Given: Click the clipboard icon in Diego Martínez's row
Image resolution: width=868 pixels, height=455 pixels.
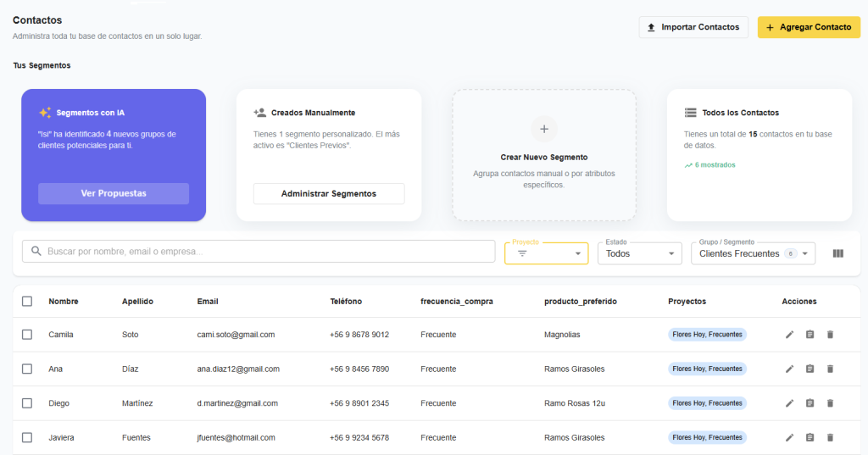Looking at the screenshot, I should click(x=810, y=403).
